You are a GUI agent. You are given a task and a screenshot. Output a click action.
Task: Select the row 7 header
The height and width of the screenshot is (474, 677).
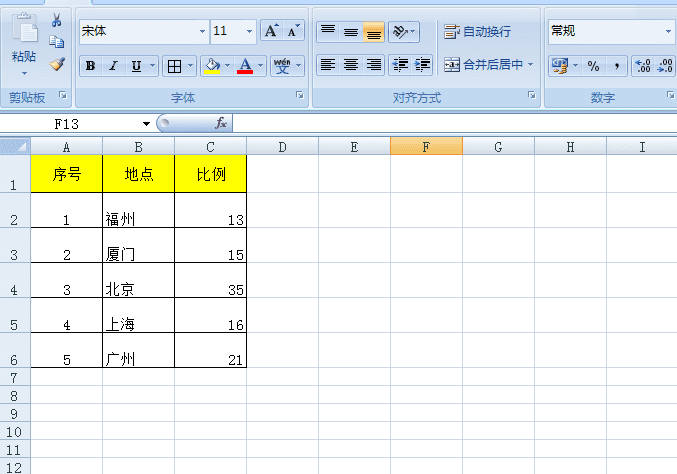[15, 377]
